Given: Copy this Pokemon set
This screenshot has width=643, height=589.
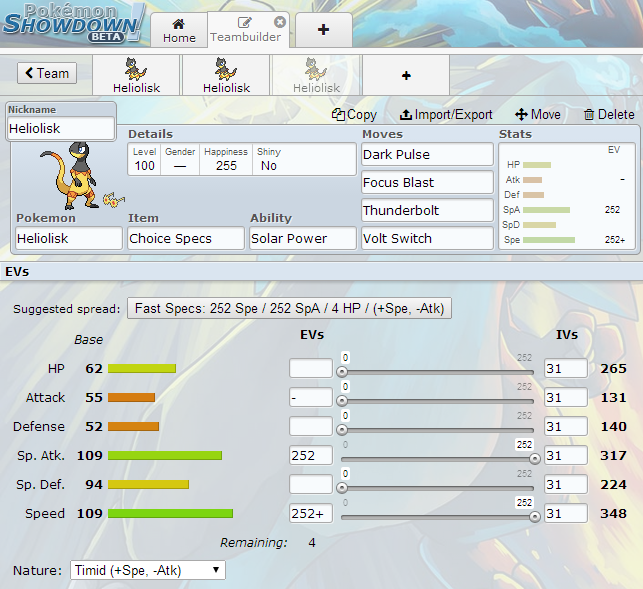Looking at the screenshot, I should (x=354, y=114).
